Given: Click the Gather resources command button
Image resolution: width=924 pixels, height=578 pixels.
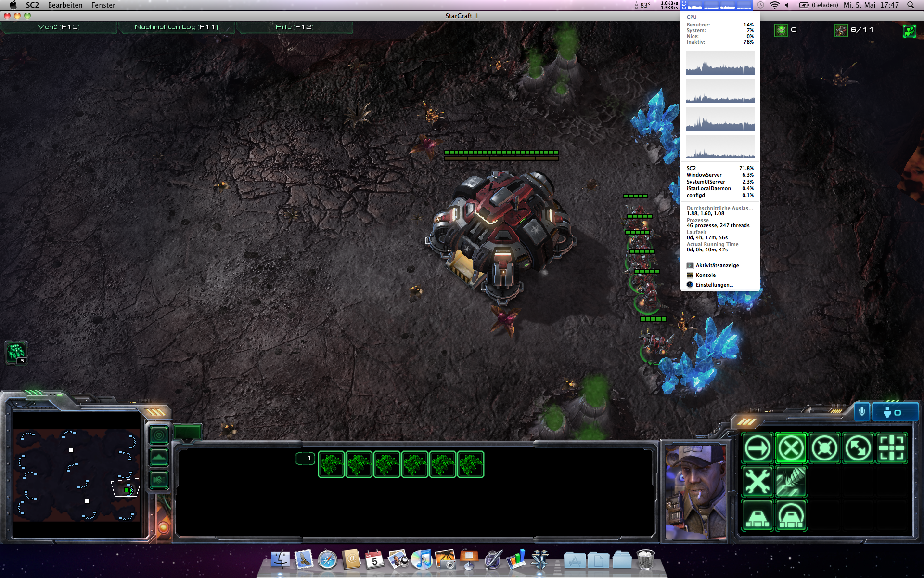Looking at the screenshot, I should pyautogui.click(x=791, y=482).
